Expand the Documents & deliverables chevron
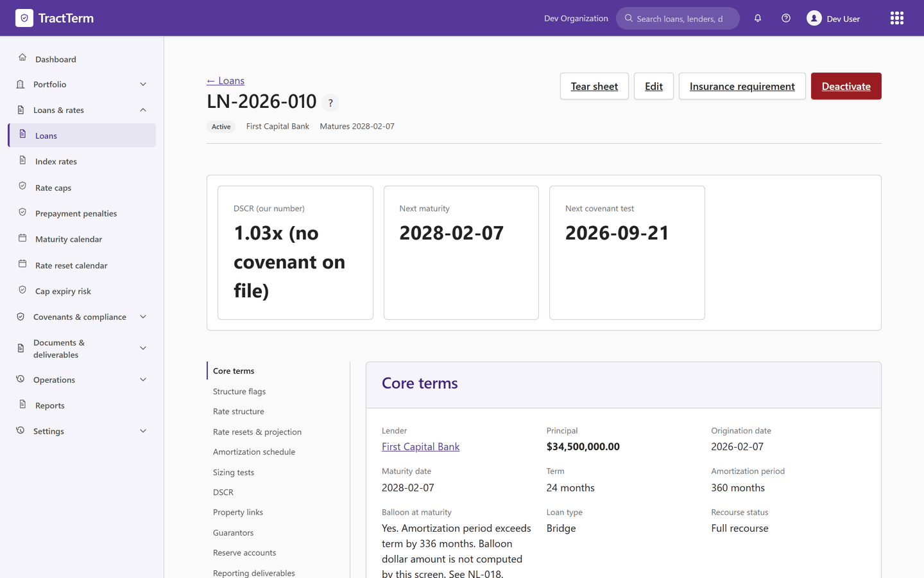 coord(143,348)
